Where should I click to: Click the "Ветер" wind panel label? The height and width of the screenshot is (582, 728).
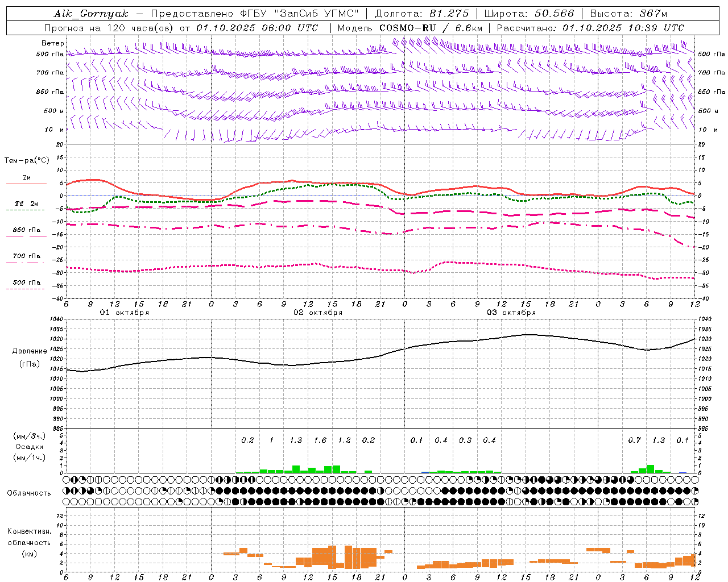click(x=53, y=43)
